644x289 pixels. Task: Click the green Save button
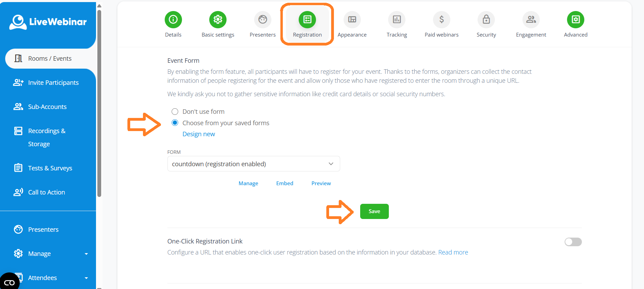point(374,211)
